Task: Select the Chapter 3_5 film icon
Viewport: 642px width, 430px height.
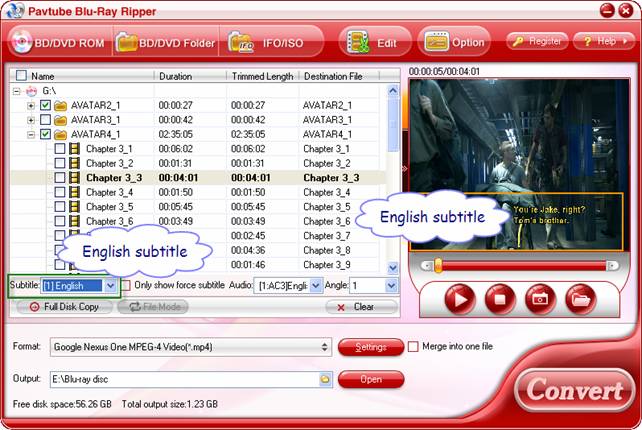Action: tap(74, 206)
